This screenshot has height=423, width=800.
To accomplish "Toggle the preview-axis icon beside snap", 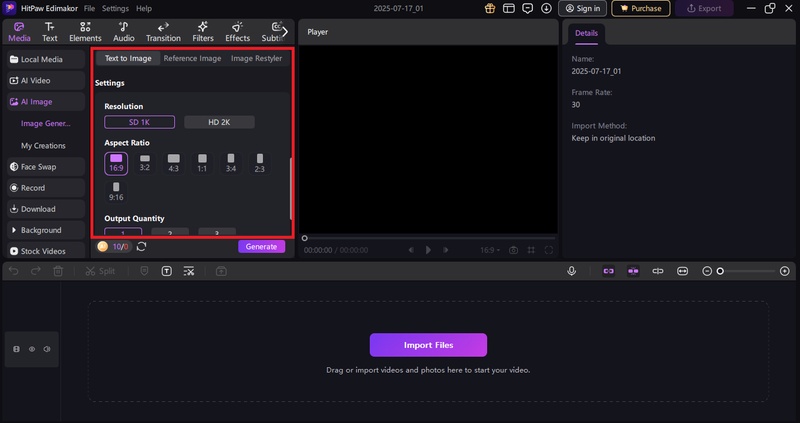I will point(658,271).
